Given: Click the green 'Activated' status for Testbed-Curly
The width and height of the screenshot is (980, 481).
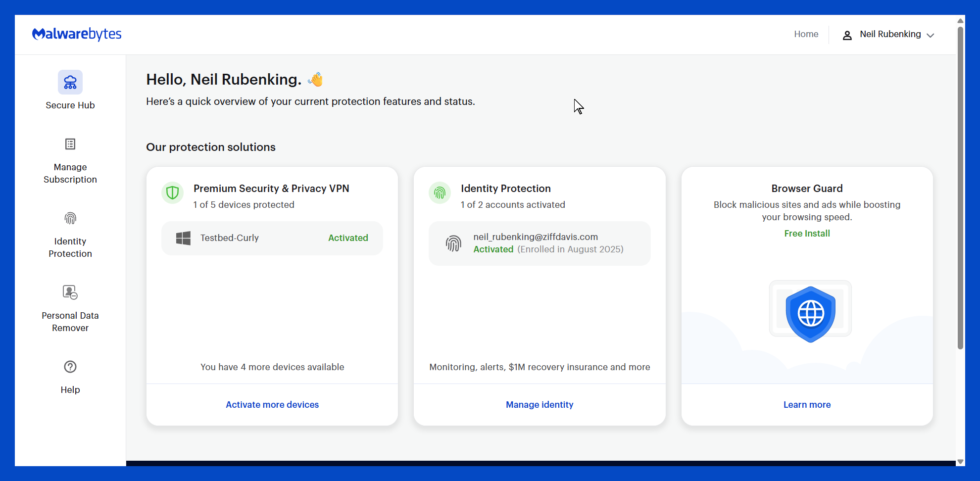Looking at the screenshot, I should (x=348, y=238).
